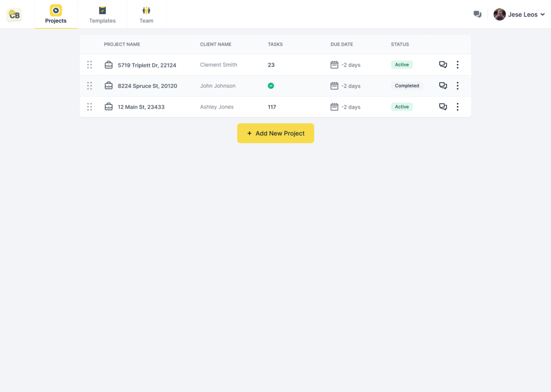Click briefcase icon beside 12 Main St
The image size is (551, 392).
coord(109,106)
